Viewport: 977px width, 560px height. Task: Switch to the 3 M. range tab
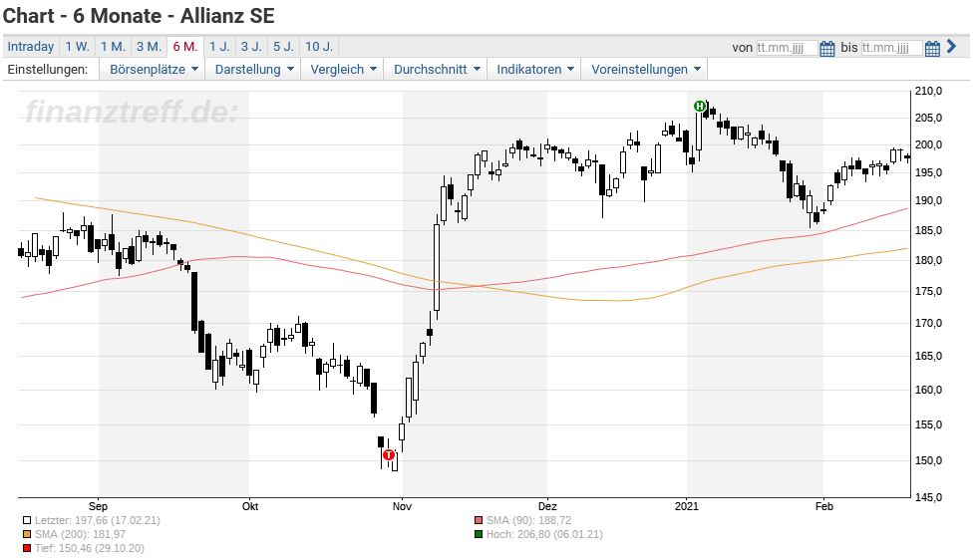149,47
